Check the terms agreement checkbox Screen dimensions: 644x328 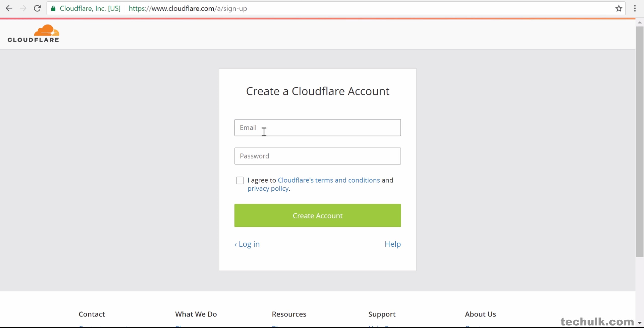pyautogui.click(x=240, y=180)
